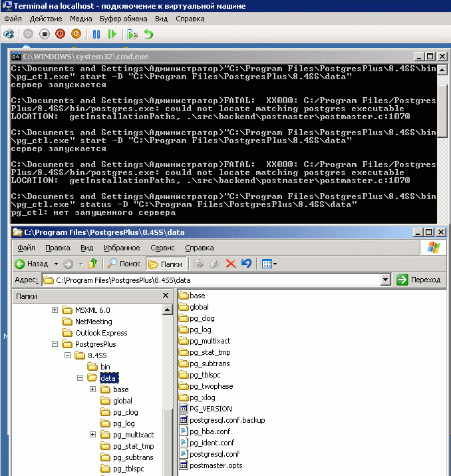Select pg_twophase folder in file list
The image size is (451, 476).
coord(206,386)
